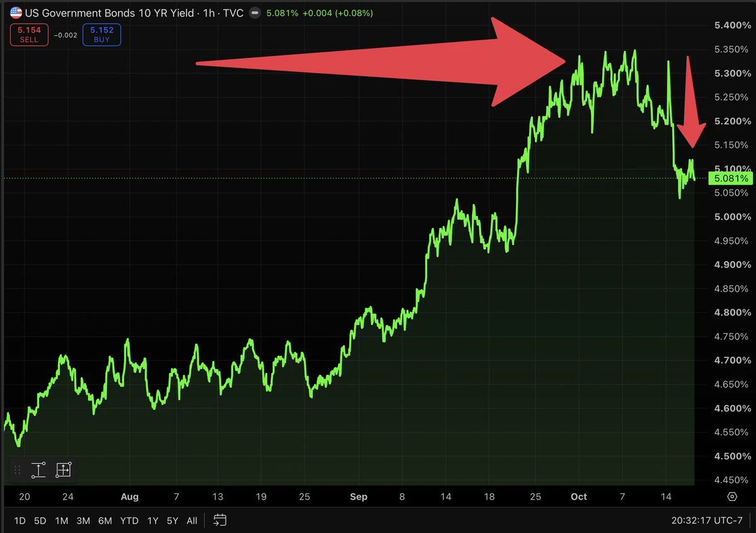
Task: Click the -0.002 spread value
Action: (66, 35)
